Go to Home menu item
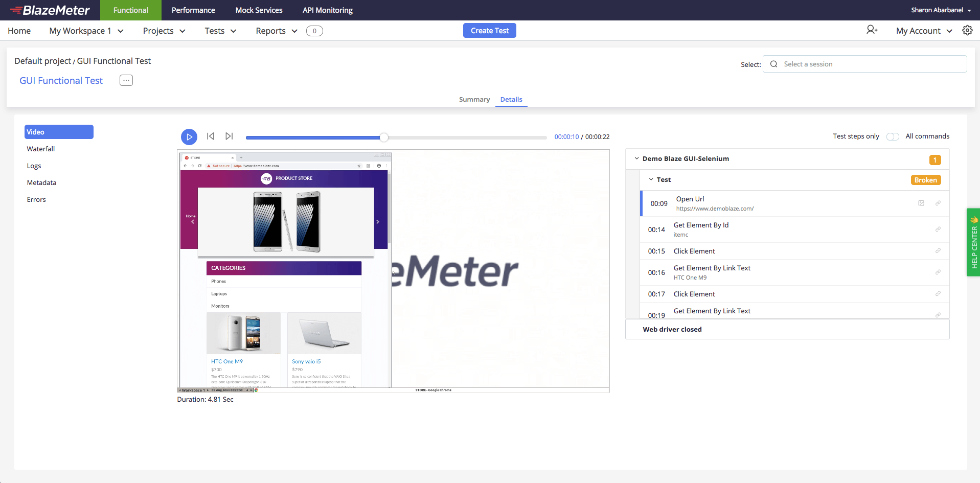 tap(19, 31)
